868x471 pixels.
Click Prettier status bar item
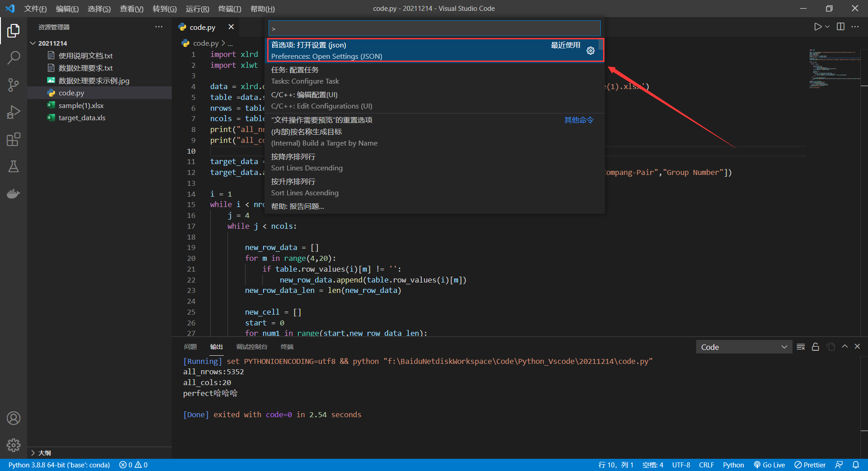(x=810, y=465)
